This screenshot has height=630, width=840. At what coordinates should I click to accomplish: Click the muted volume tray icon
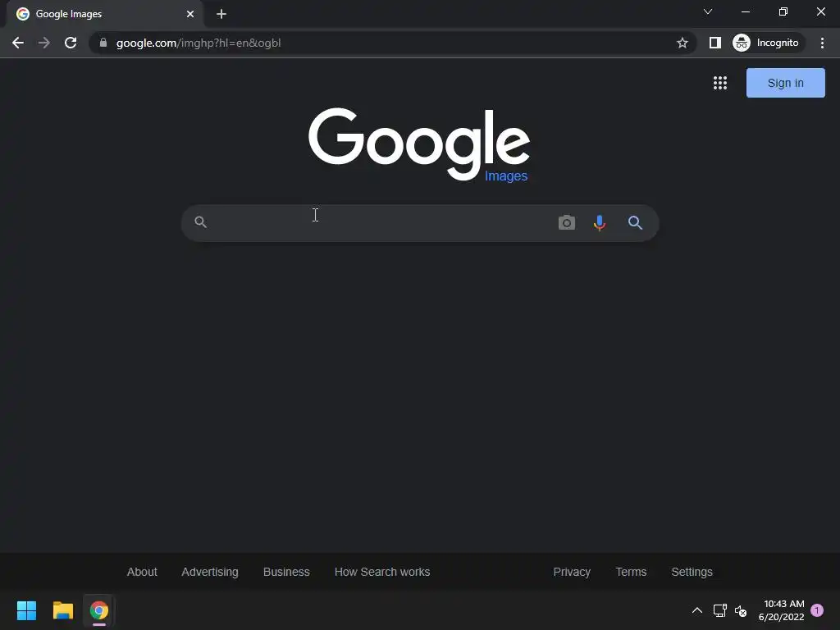(x=741, y=610)
